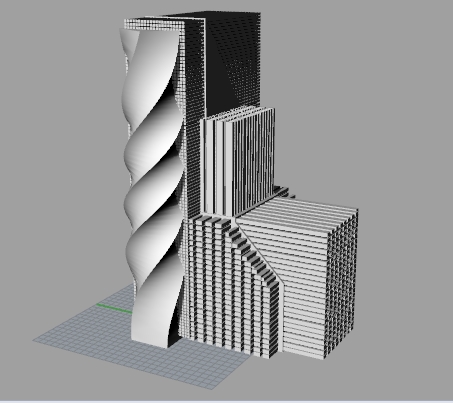Select the green axis line on the grid
The width and height of the screenshot is (453, 403).
coord(114,309)
